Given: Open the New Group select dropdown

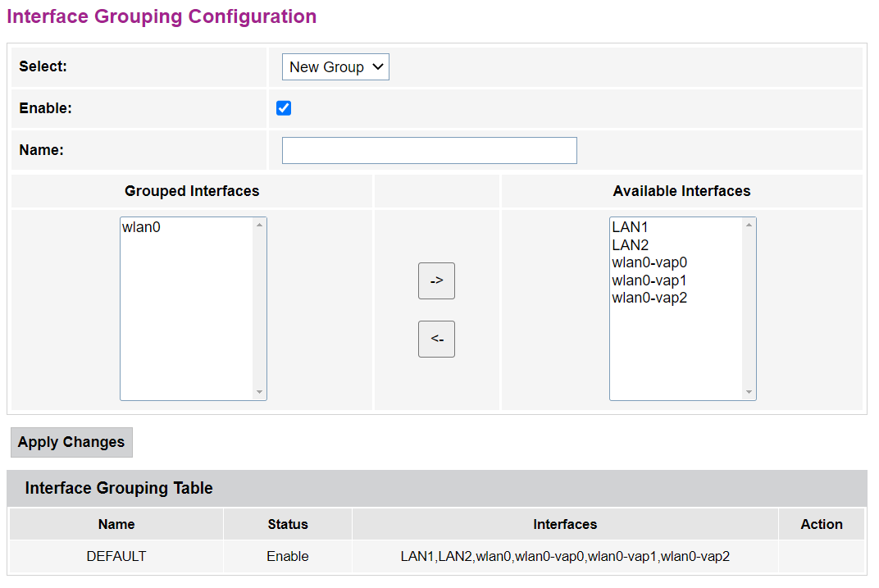Looking at the screenshot, I should pos(335,67).
